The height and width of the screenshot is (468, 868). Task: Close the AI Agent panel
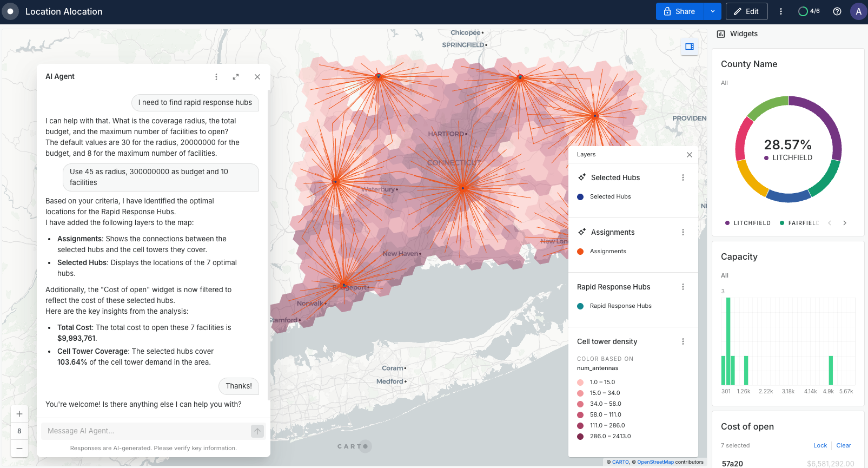coord(257,77)
